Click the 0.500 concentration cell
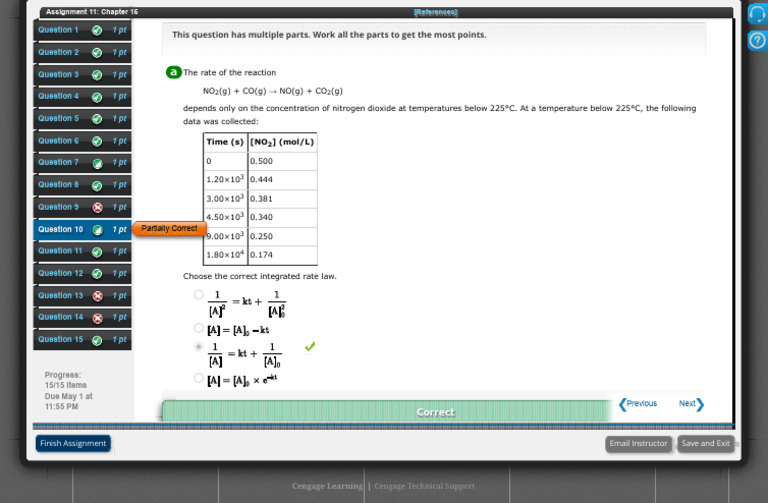Image resolution: width=768 pixels, height=503 pixels. (283, 161)
